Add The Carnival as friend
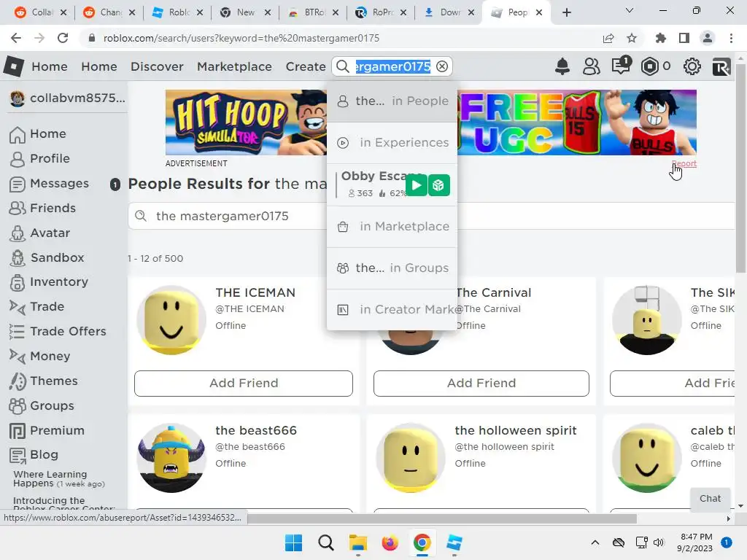This screenshot has height=560, width=747. click(x=481, y=384)
